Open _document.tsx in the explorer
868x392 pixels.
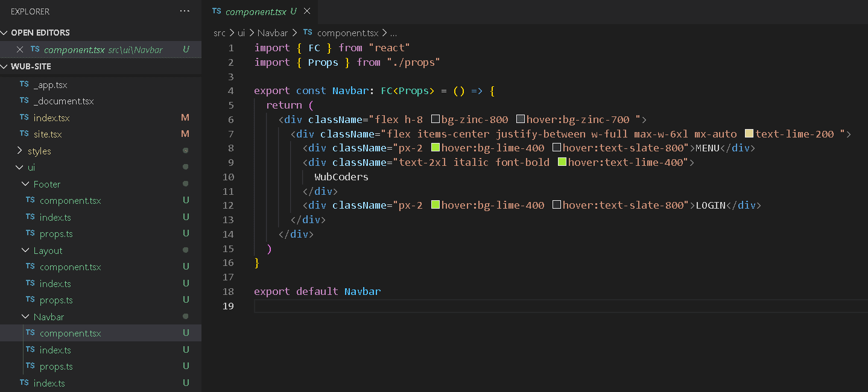click(x=63, y=101)
